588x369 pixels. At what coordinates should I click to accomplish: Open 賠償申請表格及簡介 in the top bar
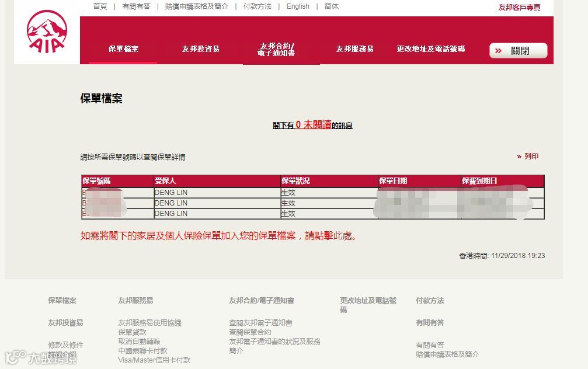click(197, 6)
